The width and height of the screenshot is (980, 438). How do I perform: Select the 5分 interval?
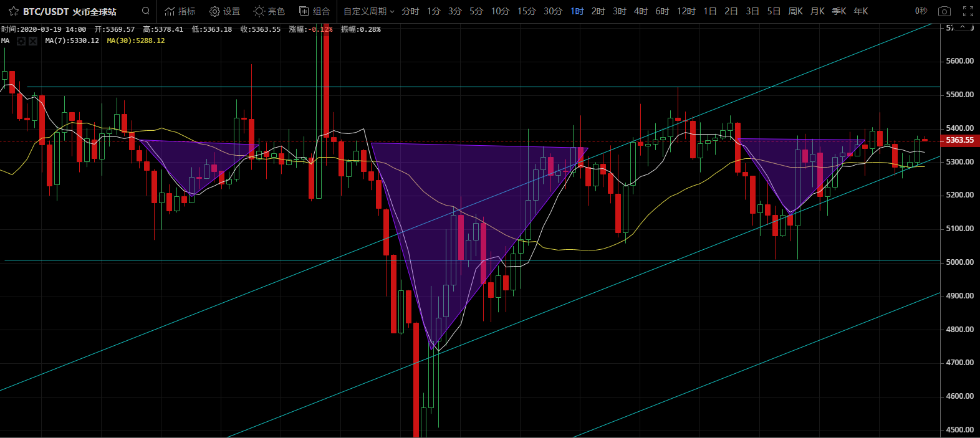476,11
